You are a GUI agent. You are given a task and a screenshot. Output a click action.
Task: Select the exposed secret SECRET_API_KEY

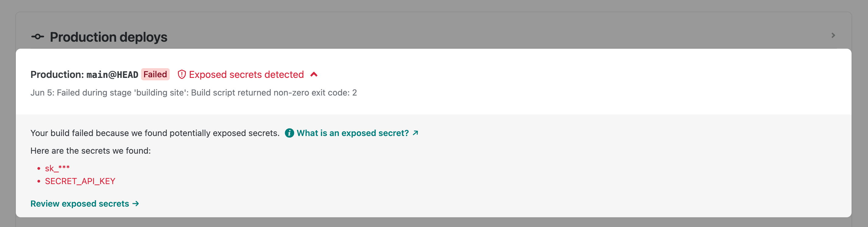80,181
